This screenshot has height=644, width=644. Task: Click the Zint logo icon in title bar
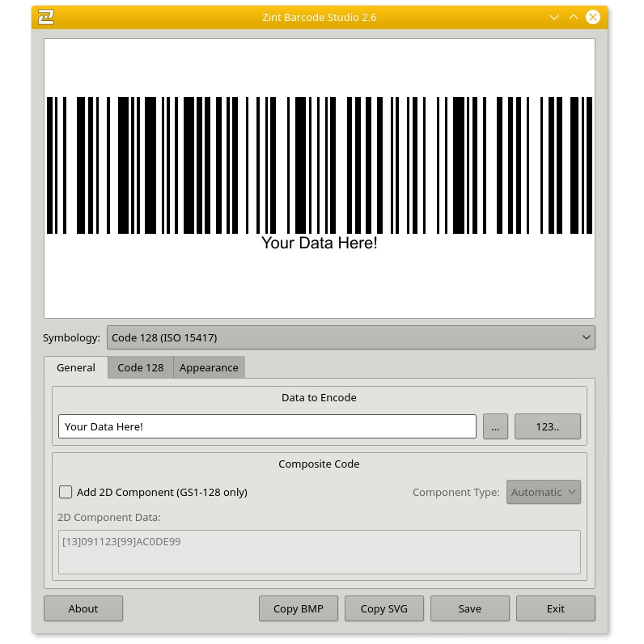[x=47, y=17]
